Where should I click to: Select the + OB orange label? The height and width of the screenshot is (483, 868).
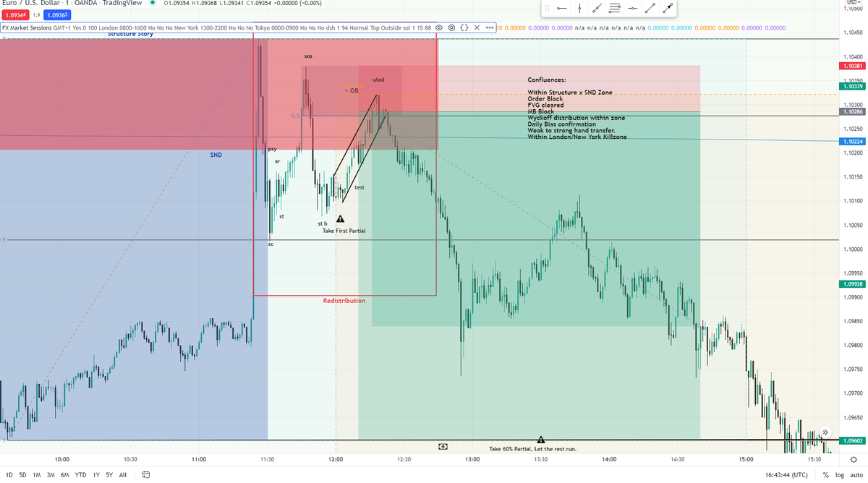point(352,91)
